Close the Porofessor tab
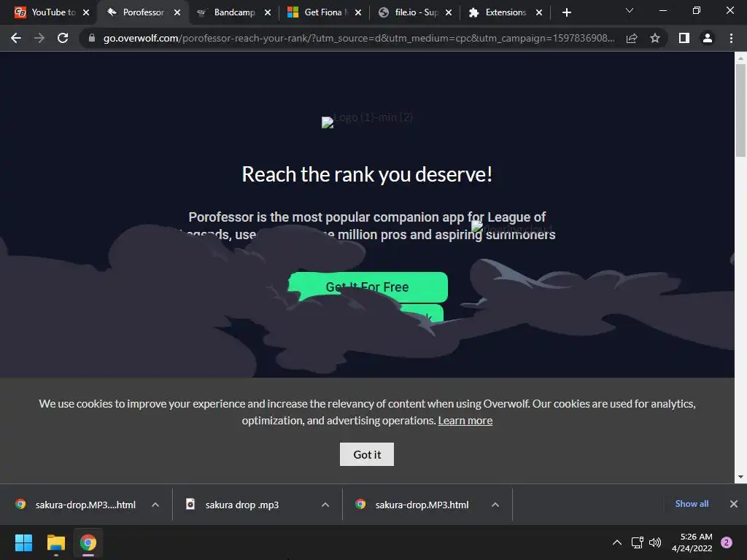The width and height of the screenshot is (747, 560). click(177, 12)
